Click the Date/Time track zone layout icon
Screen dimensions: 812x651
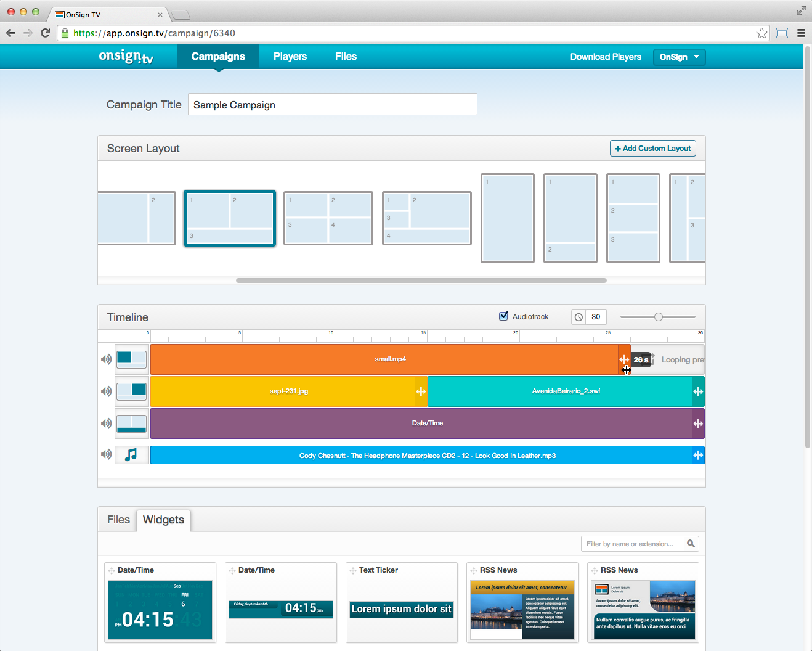(x=131, y=423)
